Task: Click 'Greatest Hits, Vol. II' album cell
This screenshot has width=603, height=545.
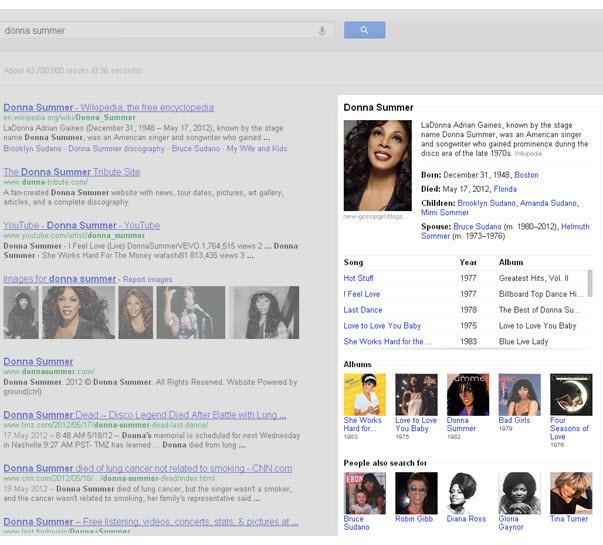Action: point(533,278)
